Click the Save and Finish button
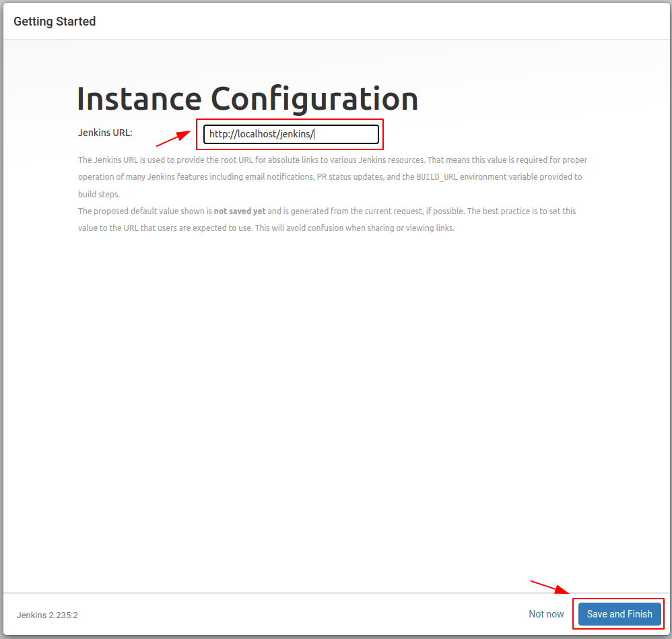Viewport: 672px width, 639px height. 619,613
